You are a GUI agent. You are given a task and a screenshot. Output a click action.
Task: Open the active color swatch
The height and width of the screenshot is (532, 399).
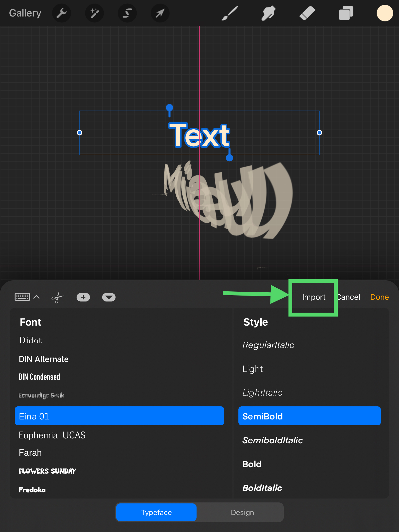(x=384, y=13)
